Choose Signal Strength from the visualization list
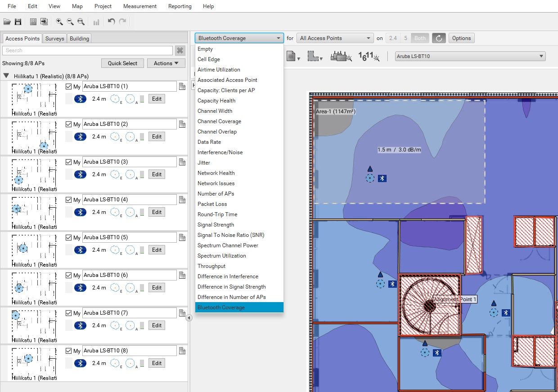This screenshot has height=392, width=558. (x=239, y=225)
